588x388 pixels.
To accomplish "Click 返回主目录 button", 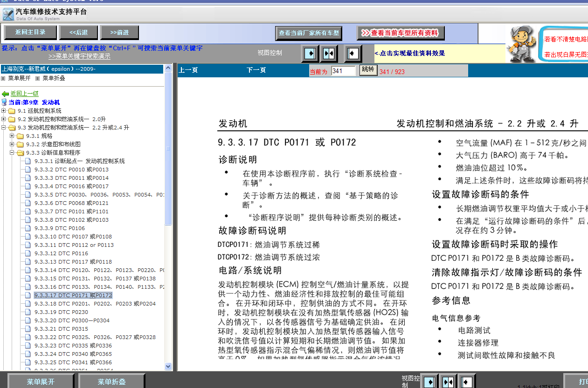I will coord(30,33).
